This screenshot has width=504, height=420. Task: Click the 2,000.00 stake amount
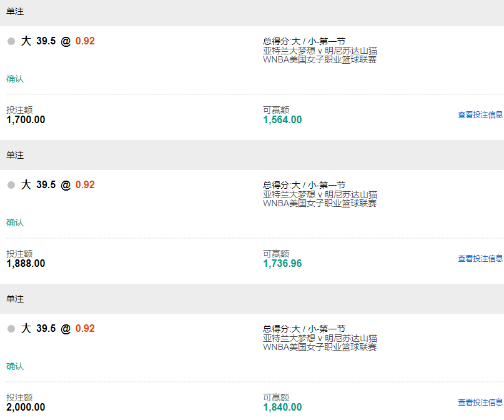click(26, 407)
